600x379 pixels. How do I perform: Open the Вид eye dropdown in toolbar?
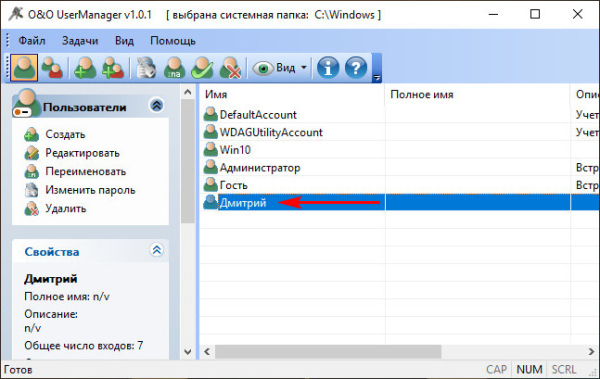(280, 68)
